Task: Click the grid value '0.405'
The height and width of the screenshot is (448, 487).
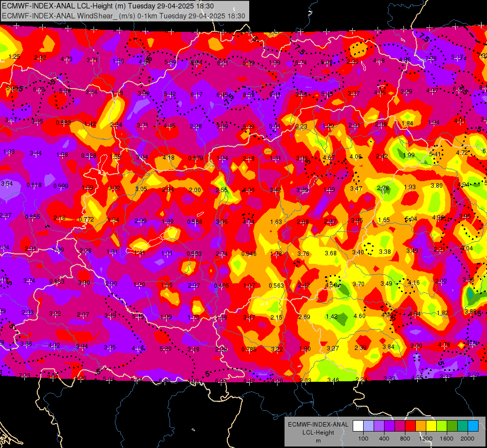Action: coord(222,286)
